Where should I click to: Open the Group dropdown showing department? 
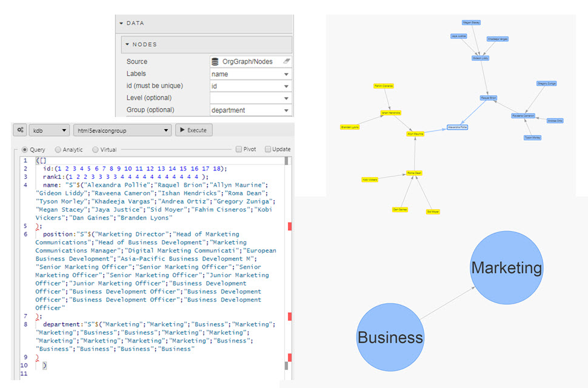coord(250,110)
